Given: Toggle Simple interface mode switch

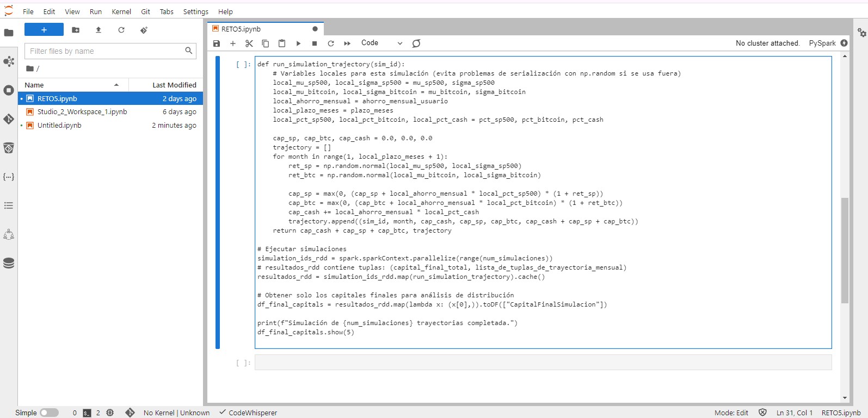Looking at the screenshot, I should 49,413.
